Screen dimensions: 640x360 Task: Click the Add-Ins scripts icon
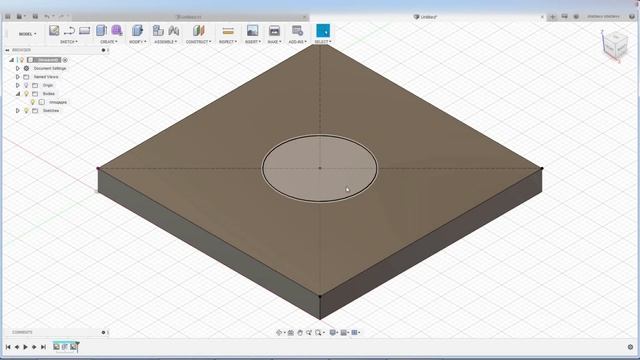pos(298,31)
